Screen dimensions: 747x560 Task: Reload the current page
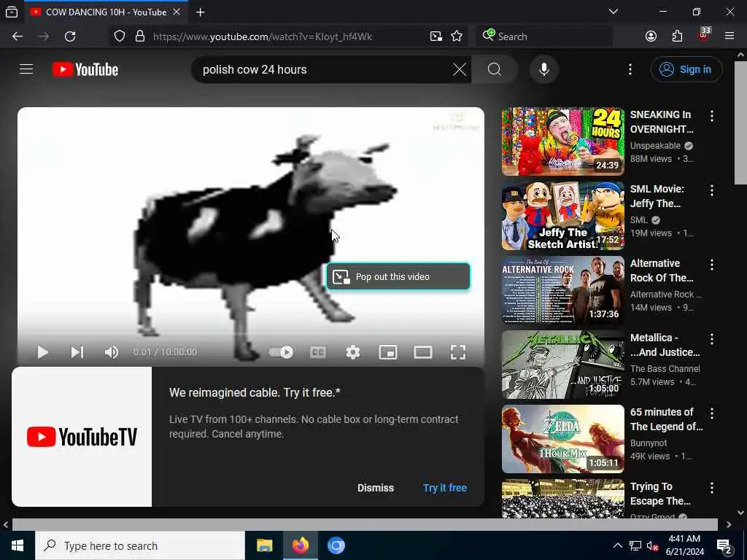pyautogui.click(x=70, y=36)
